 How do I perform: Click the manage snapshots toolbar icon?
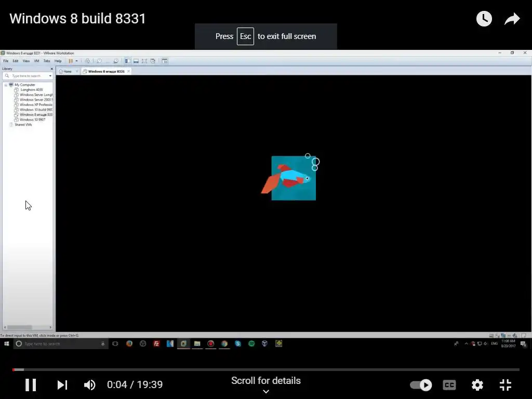115,61
